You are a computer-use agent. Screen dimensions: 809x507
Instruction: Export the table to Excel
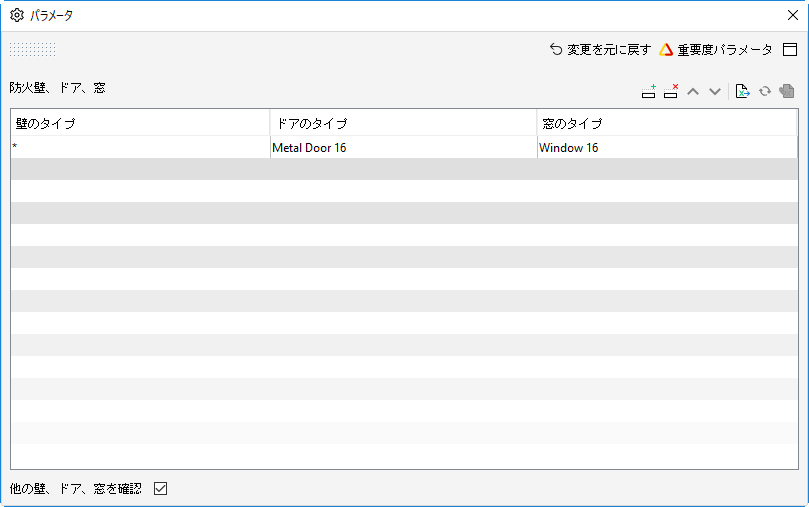[x=742, y=91]
